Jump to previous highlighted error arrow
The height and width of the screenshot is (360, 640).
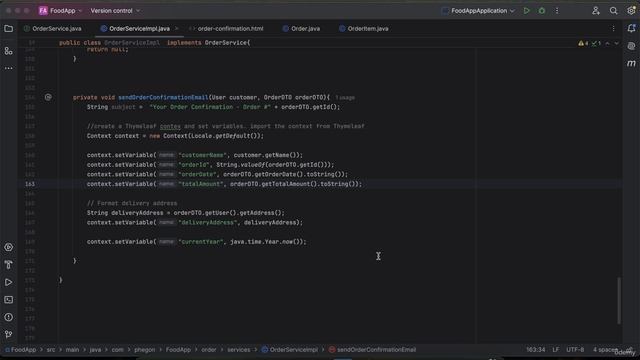[x=607, y=43]
